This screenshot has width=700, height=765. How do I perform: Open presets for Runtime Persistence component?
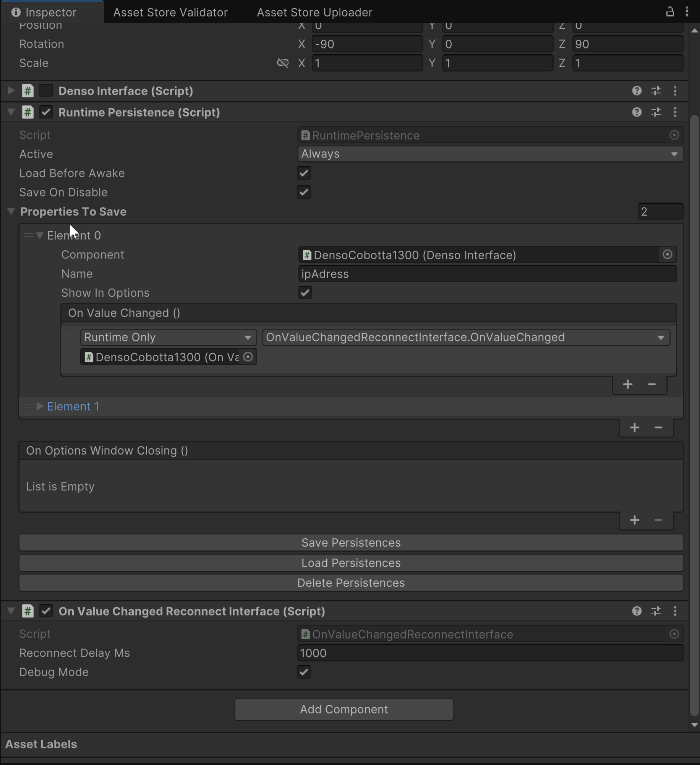pyautogui.click(x=656, y=112)
